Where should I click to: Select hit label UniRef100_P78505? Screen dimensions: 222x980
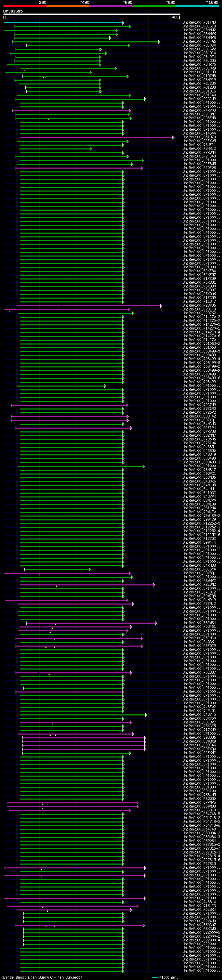pyautogui.click(x=199, y=439)
